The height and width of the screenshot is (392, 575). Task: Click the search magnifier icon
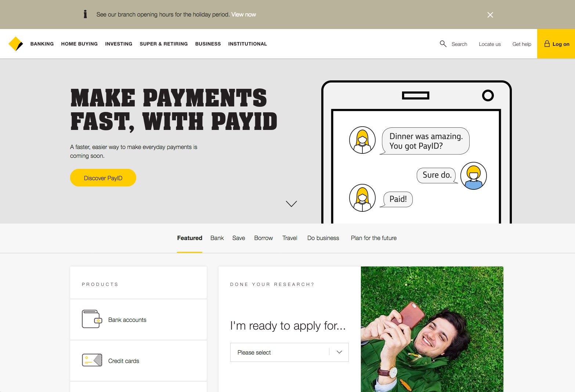pos(443,44)
